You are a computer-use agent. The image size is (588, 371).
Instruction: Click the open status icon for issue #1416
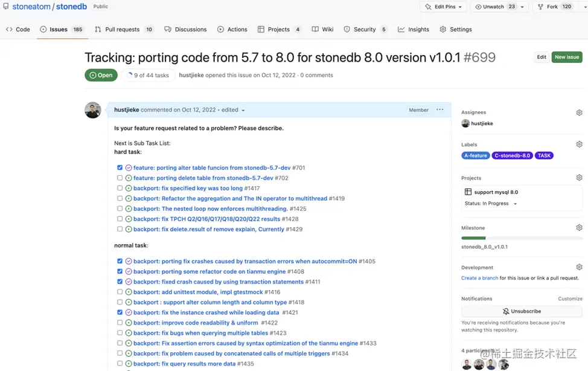point(128,292)
